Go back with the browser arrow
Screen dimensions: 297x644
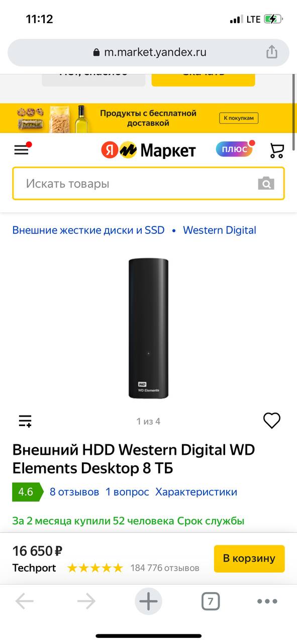pos(24,601)
